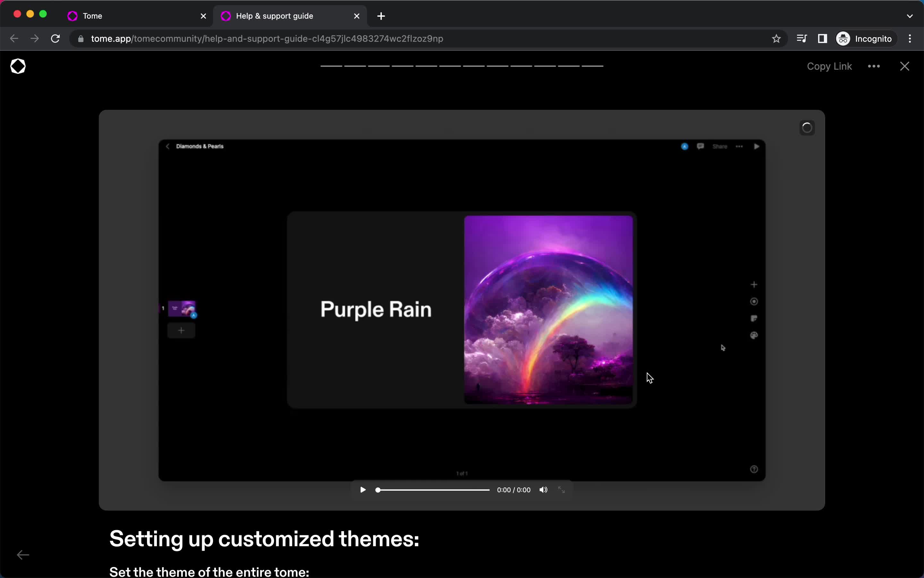Bookmark this page with star icon
This screenshot has width=924, height=578.
(776, 39)
